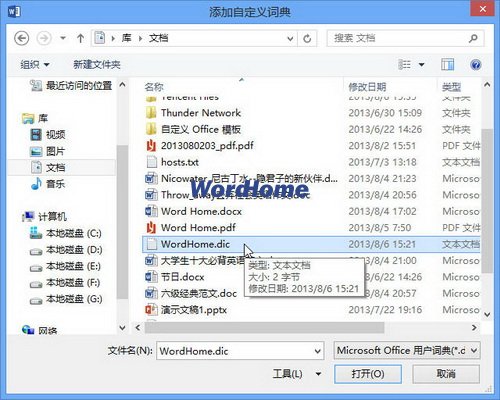
Task: Select the hosts.txt file
Action: [180, 162]
